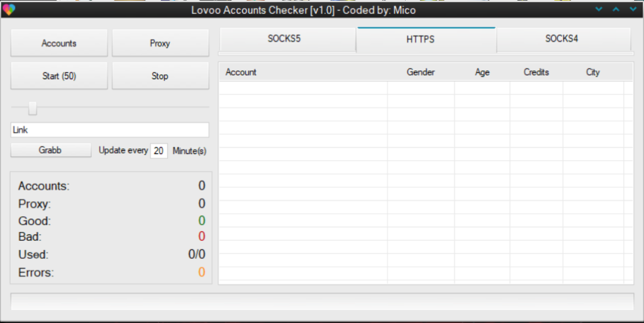Load proxies with the Proxy button

[x=160, y=43]
